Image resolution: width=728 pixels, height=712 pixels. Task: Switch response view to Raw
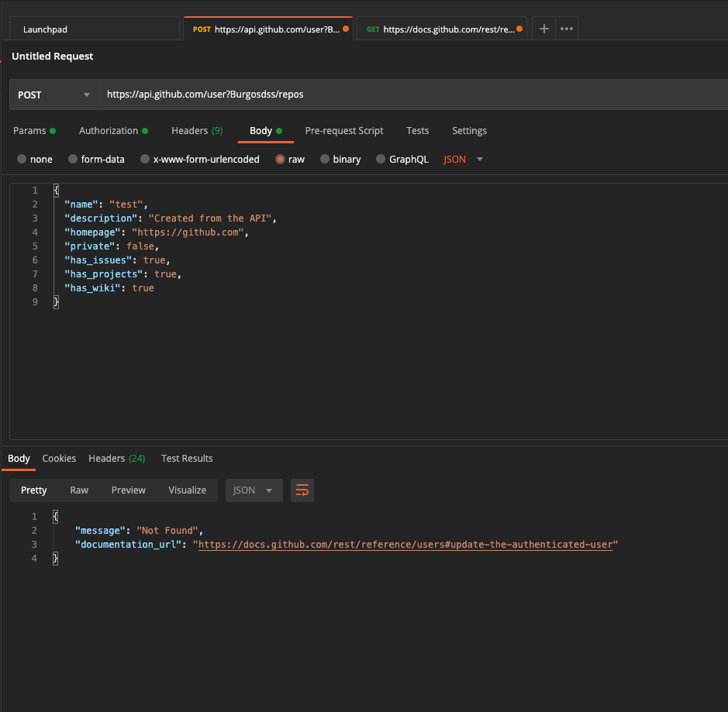tap(79, 490)
